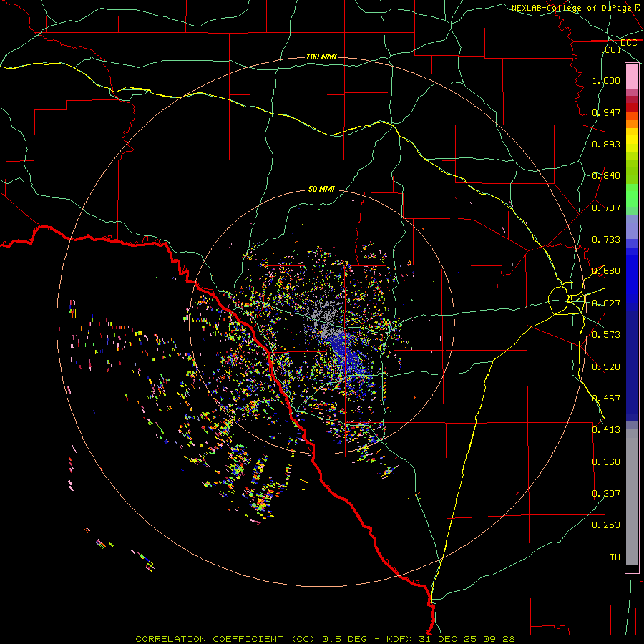Click the 1.000 value on the color scale
This screenshot has width=644, height=644.
click(x=606, y=80)
